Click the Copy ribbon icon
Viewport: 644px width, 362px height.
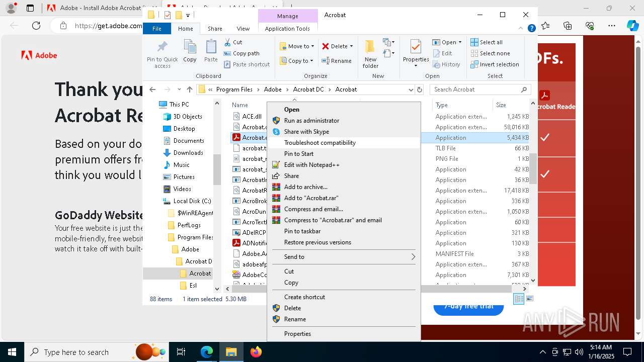pos(190,51)
